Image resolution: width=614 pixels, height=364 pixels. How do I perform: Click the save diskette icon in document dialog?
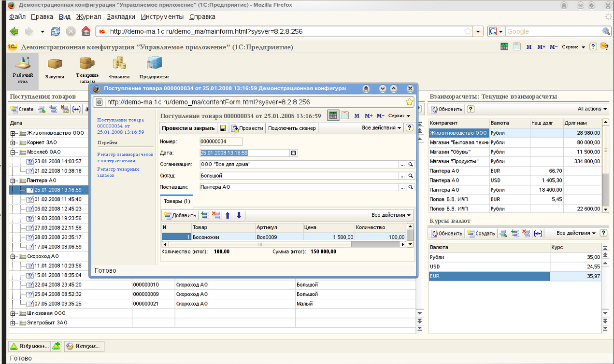click(223, 128)
